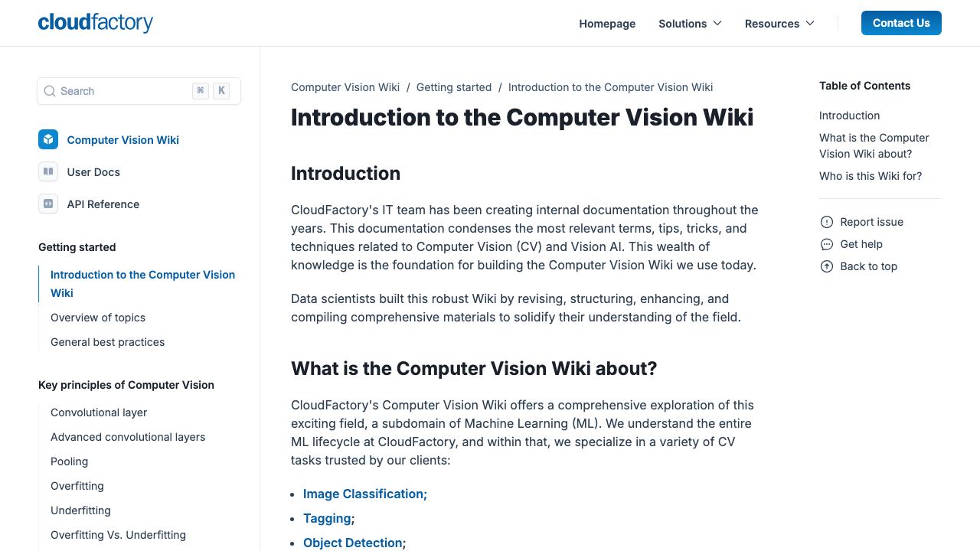Jump to What is the Computer Vision Wiki about
The width and height of the screenshot is (980, 551).
pos(874,145)
